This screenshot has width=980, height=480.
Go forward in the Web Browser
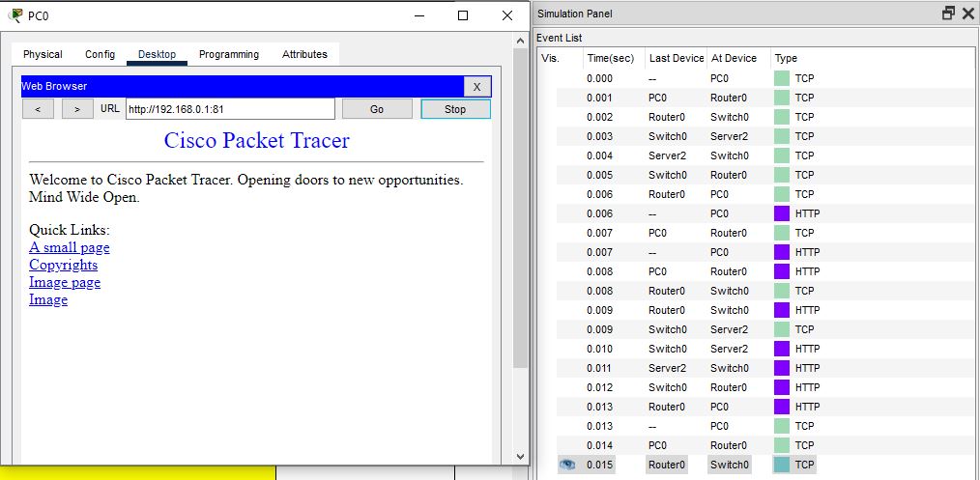tap(77, 109)
